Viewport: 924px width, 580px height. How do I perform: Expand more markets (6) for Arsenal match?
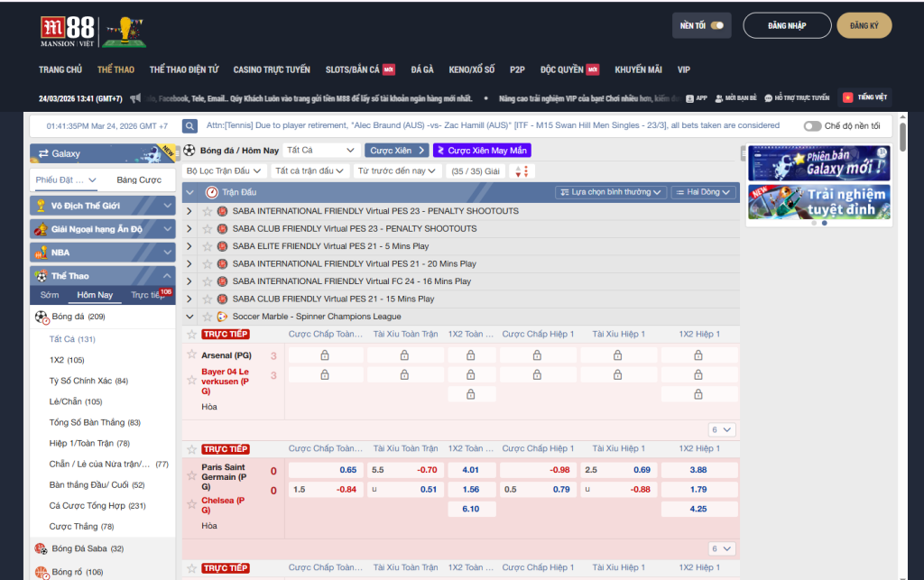[721, 430]
